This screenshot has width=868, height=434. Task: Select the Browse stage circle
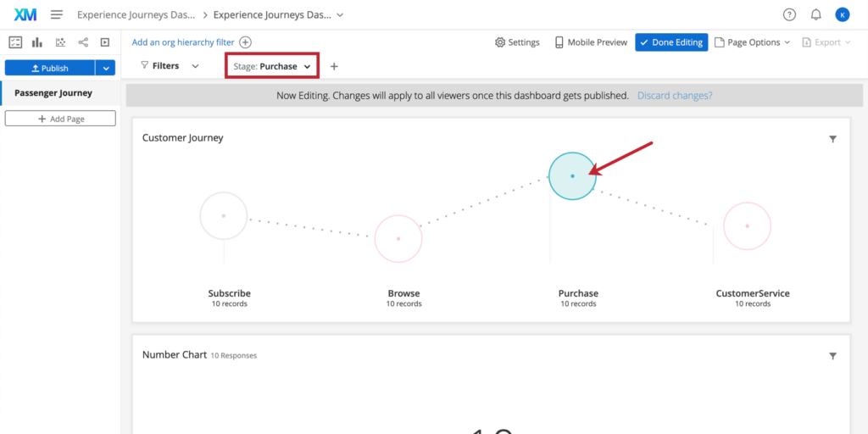tap(398, 238)
